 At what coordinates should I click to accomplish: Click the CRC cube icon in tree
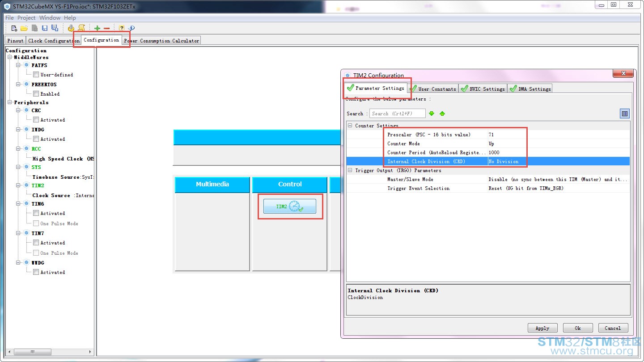(26, 110)
